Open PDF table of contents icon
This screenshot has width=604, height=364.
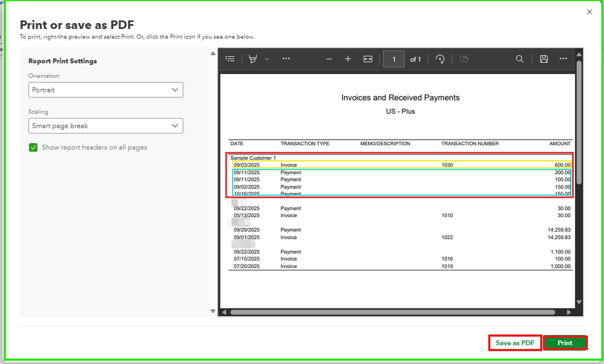point(230,59)
